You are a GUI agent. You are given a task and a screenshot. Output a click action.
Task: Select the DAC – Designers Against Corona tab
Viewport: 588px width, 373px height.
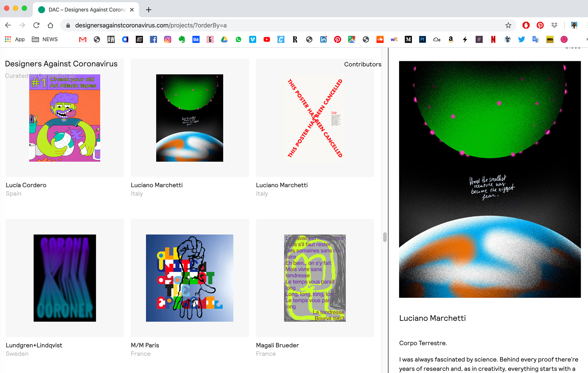(x=86, y=10)
